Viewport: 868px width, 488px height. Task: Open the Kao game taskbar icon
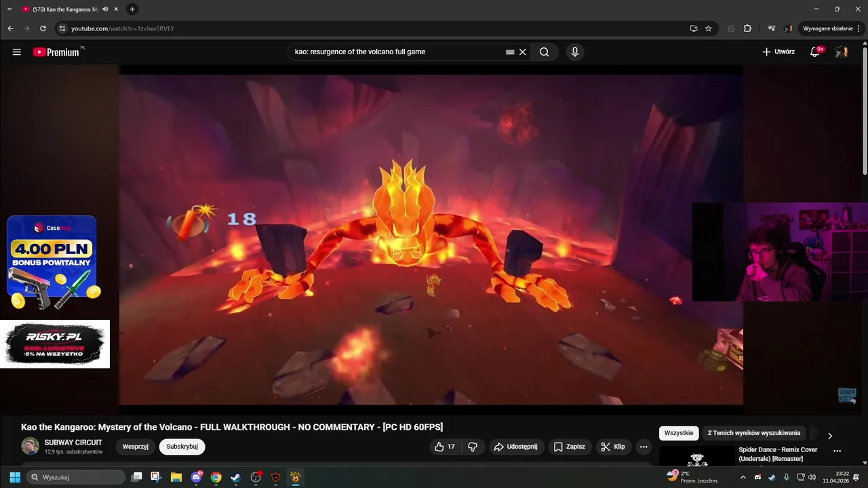tap(295, 477)
